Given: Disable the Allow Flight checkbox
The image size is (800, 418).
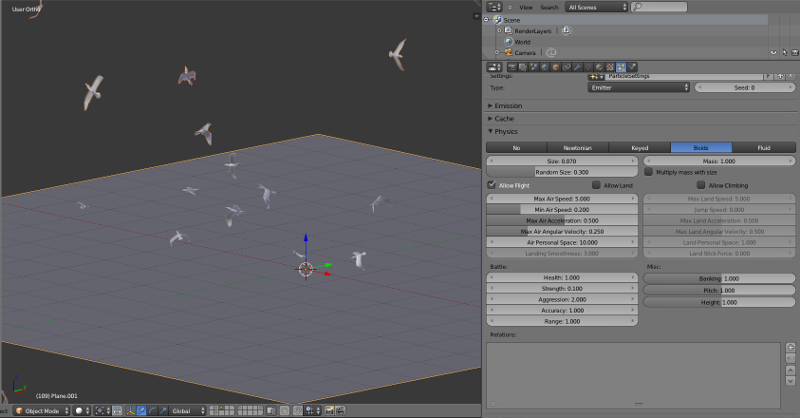Looking at the screenshot, I should pos(492,185).
